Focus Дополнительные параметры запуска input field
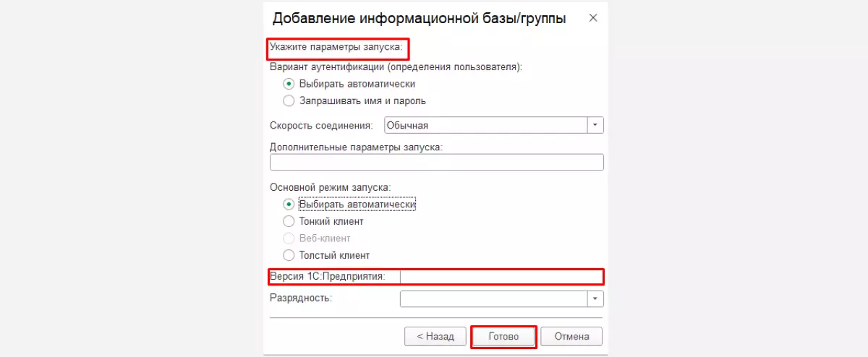868x357 pixels. click(436, 162)
